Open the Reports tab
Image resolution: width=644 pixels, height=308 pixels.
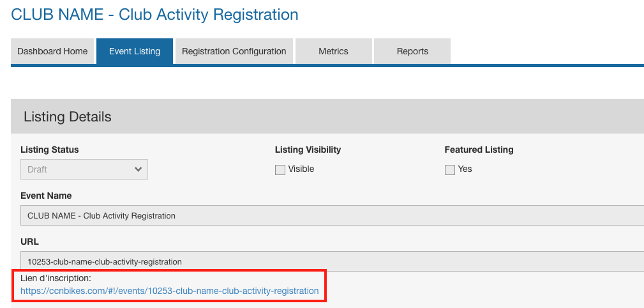pos(412,51)
